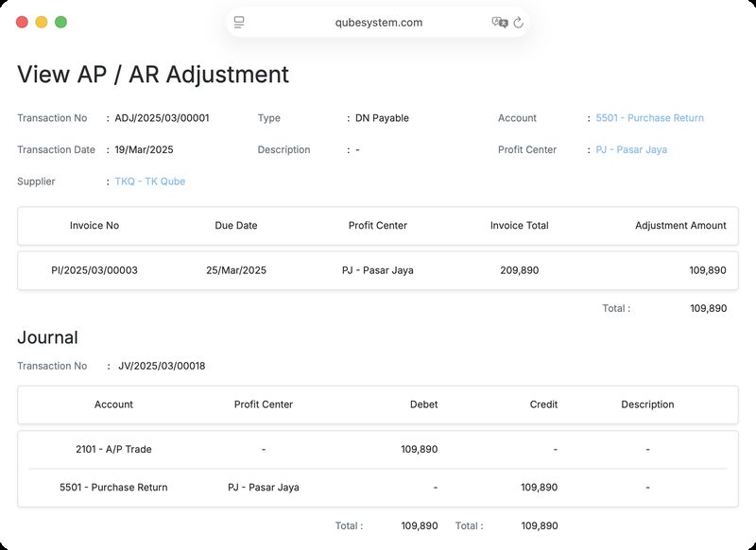The height and width of the screenshot is (550, 756).
Task: Minimize the window with yellow button
Action: pyautogui.click(x=42, y=22)
